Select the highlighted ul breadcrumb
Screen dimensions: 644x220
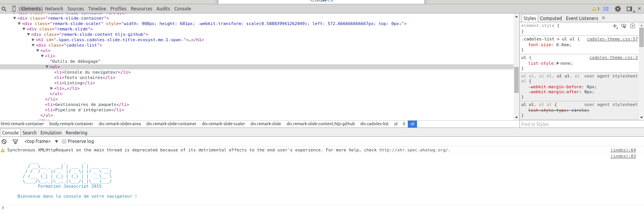(412, 124)
